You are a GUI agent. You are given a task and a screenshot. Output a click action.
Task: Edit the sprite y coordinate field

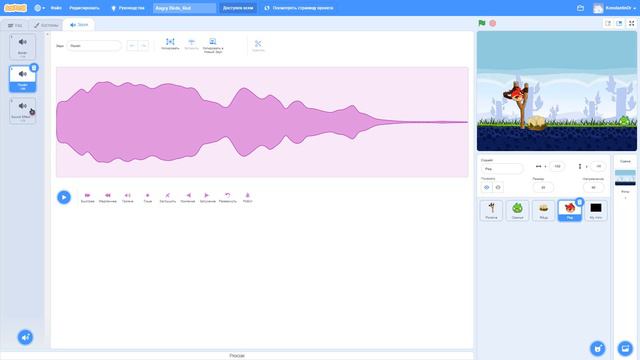tap(598, 167)
